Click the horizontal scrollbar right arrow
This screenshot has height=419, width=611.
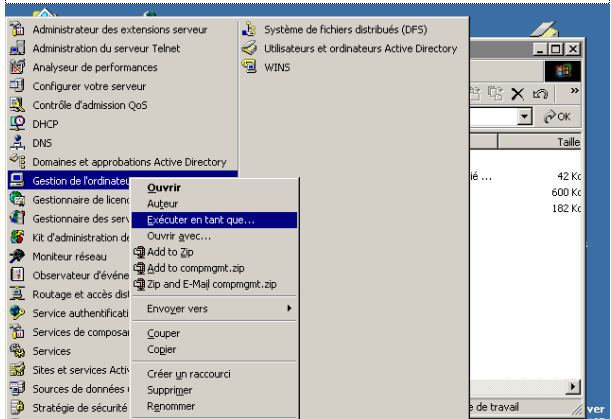[x=574, y=387]
